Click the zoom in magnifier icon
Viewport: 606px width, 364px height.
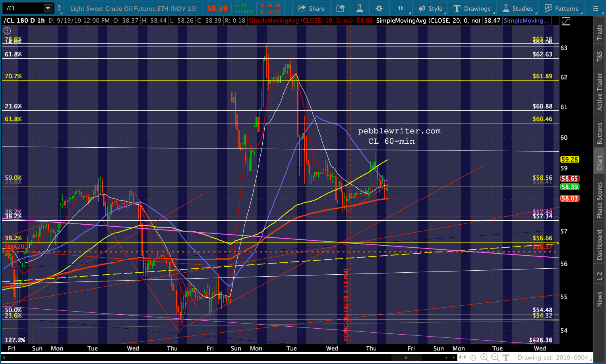484,357
